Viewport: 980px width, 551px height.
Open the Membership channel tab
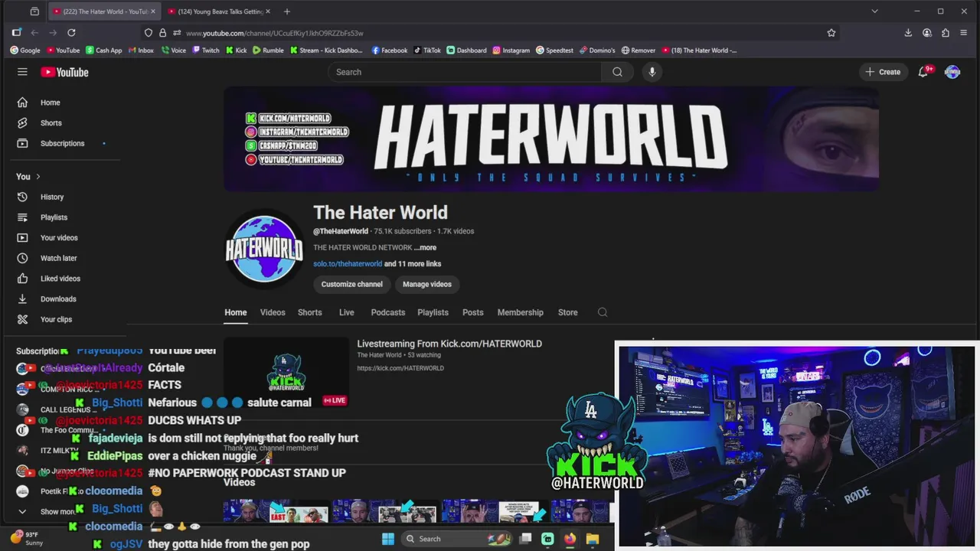(x=520, y=312)
